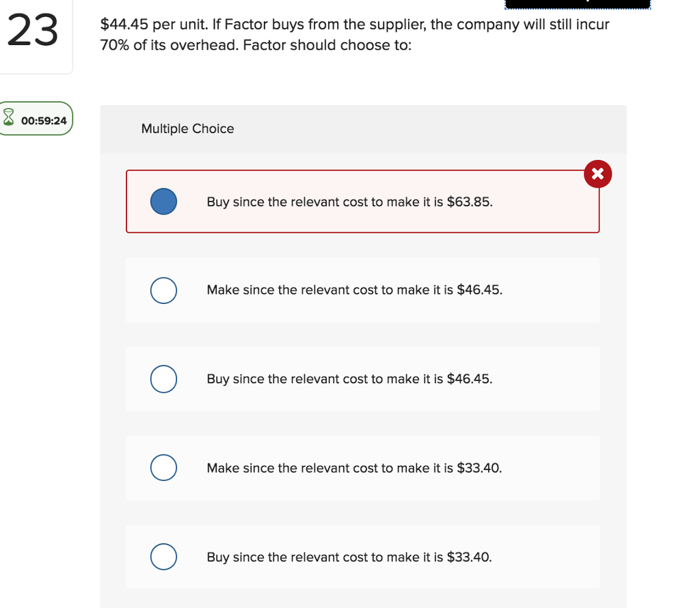The height and width of the screenshot is (608, 700).
Task: Click the fourth answer option text
Action: click(x=354, y=468)
